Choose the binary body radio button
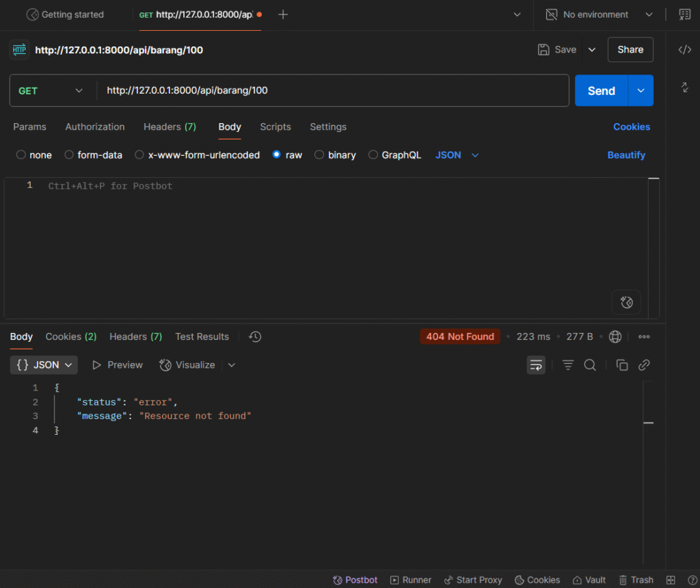Screen dimensions: 700x588 tap(319, 155)
